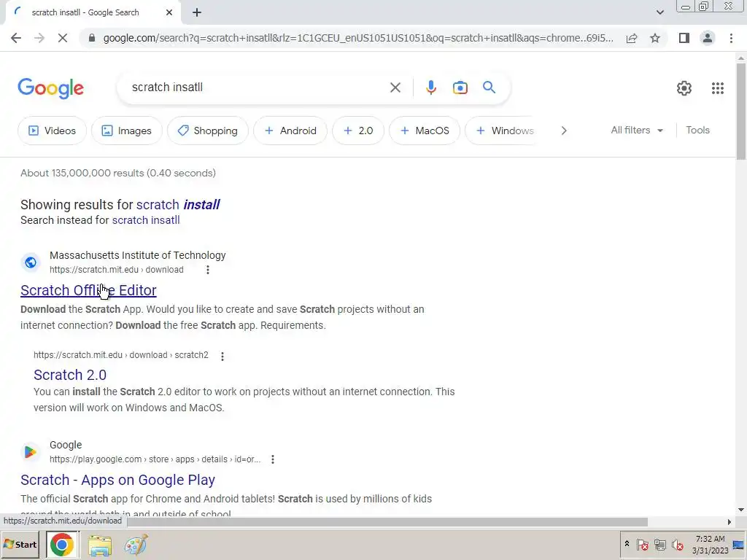
Task: Click corrected query scratch install
Action: (x=178, y=205)
